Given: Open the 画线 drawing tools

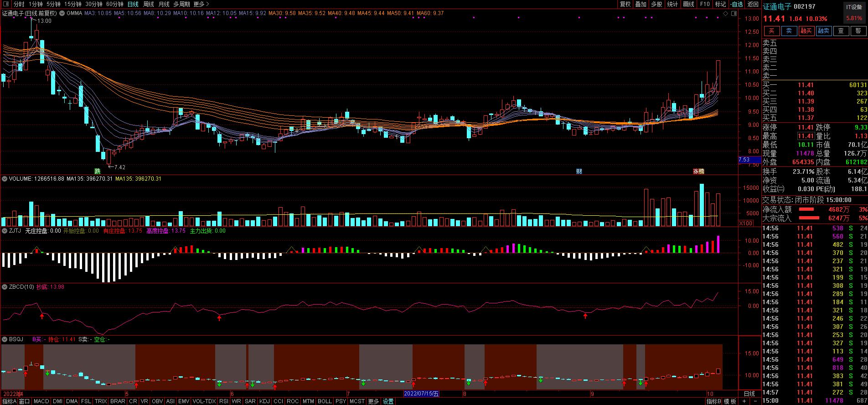Looking at the screenshot, I should pos(688,4).
